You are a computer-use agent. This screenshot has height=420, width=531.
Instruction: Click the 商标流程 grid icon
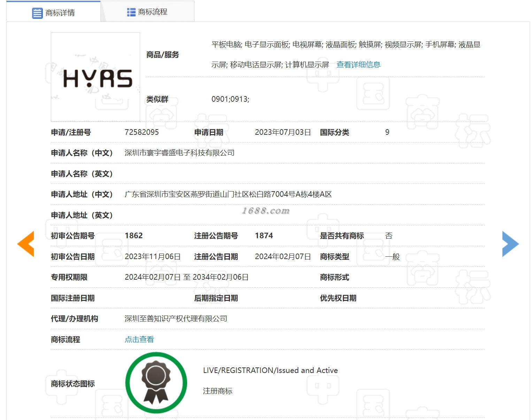tap(131, 12)
